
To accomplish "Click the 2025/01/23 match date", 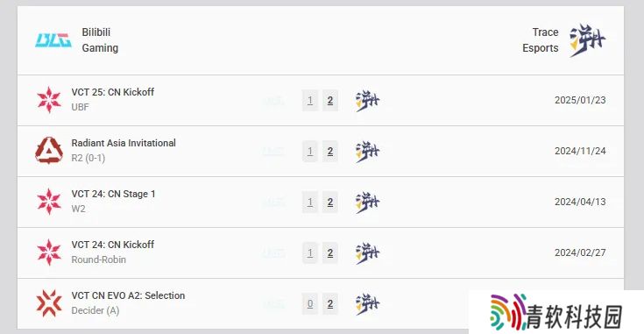I will (x=580, y=100).
